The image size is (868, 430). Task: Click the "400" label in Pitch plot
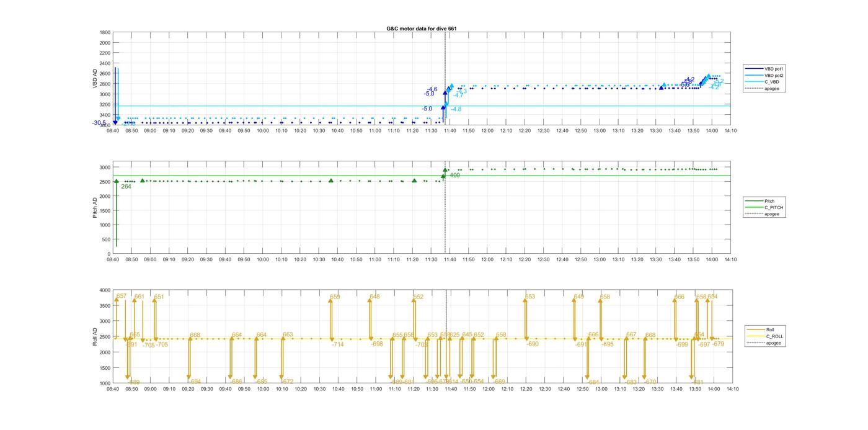pyautogui.click(x=454, y=175)
